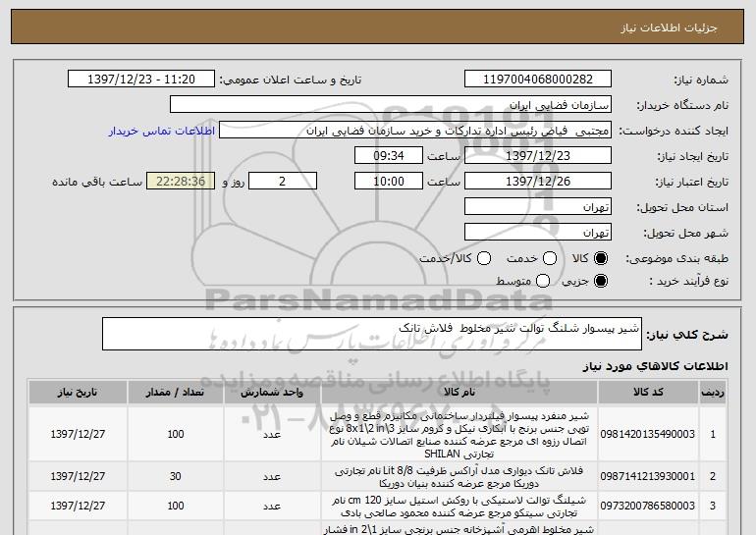
Task: Click the تاریخ نیاز column header
Action: click(x=78, y=393)
